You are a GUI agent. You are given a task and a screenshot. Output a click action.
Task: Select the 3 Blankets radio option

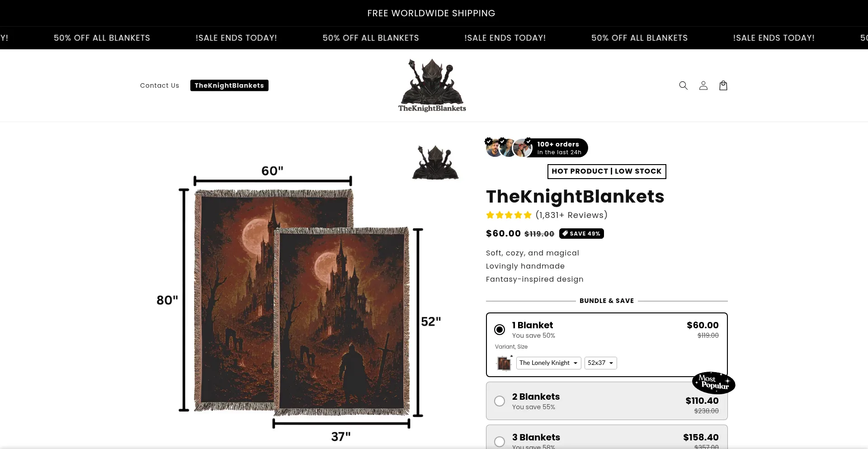(x=500, y=442)
